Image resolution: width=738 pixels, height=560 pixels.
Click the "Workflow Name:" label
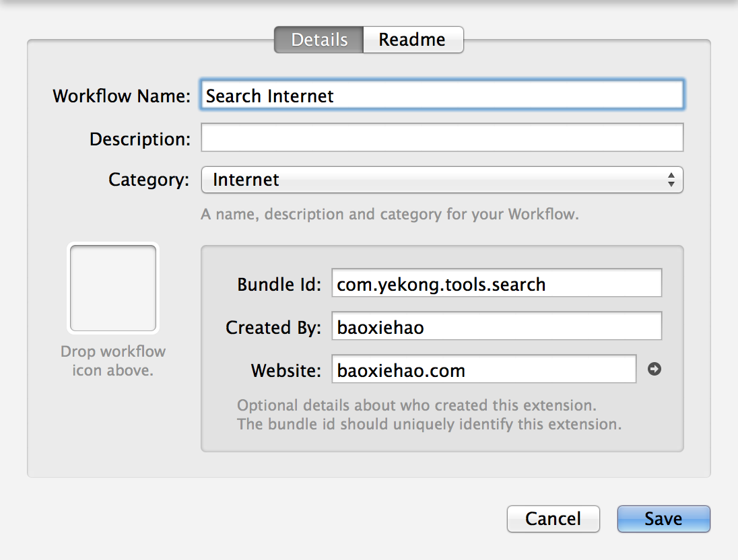click(122, 96)
